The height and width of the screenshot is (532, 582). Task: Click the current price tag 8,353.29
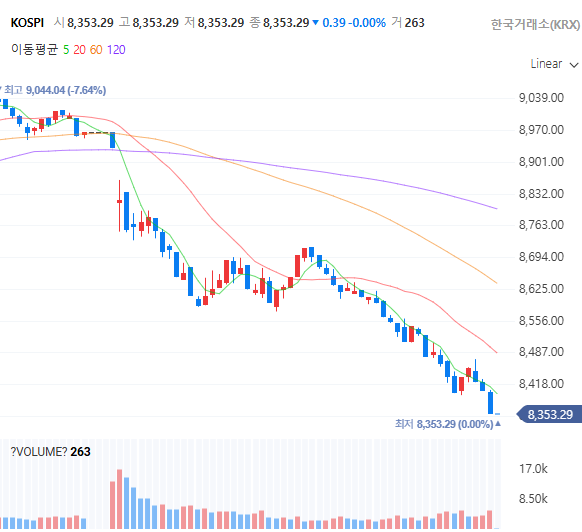pyautogui.click(x=549, y=414)
